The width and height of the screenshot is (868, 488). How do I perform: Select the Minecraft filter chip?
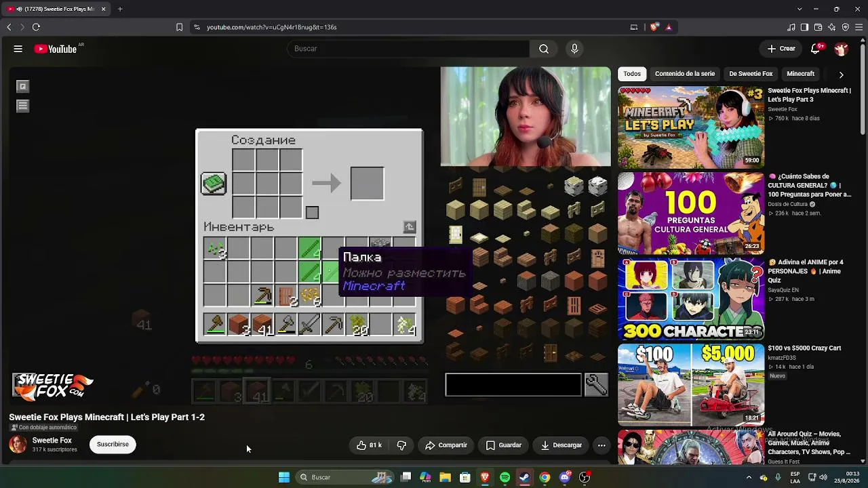(x=800, y=74)
